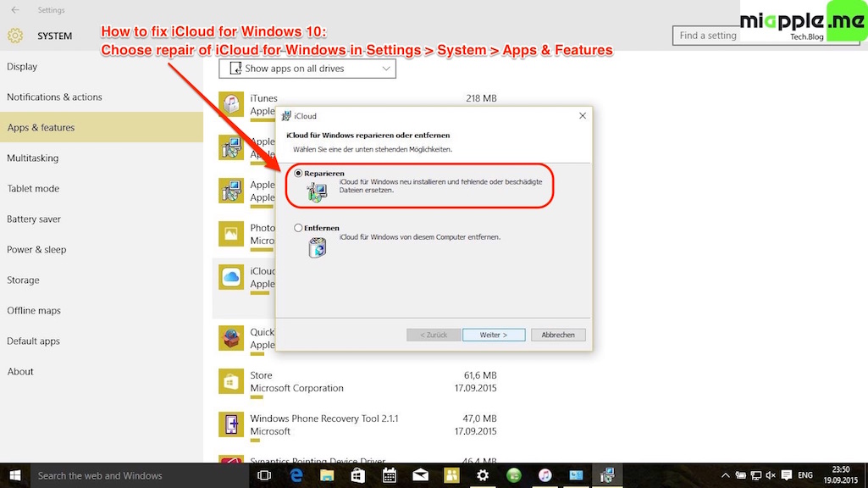Select the iCloud app icon in list
The width and height of the screenshot is (868, 488).
coord(231,278)
